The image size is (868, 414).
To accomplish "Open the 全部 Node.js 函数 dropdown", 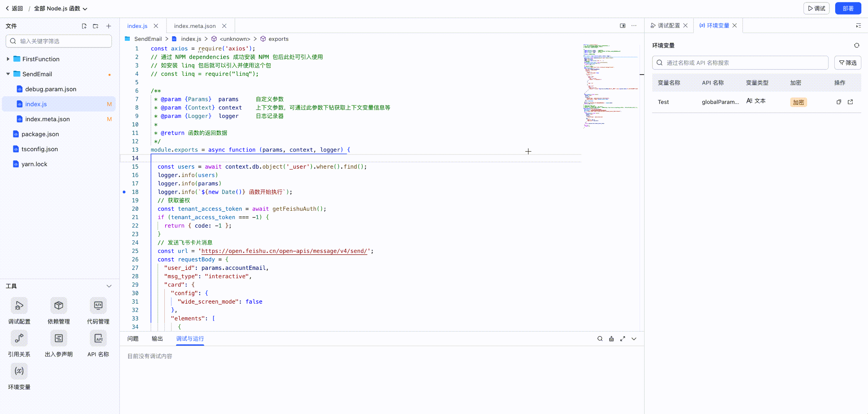I will (61, 8).
